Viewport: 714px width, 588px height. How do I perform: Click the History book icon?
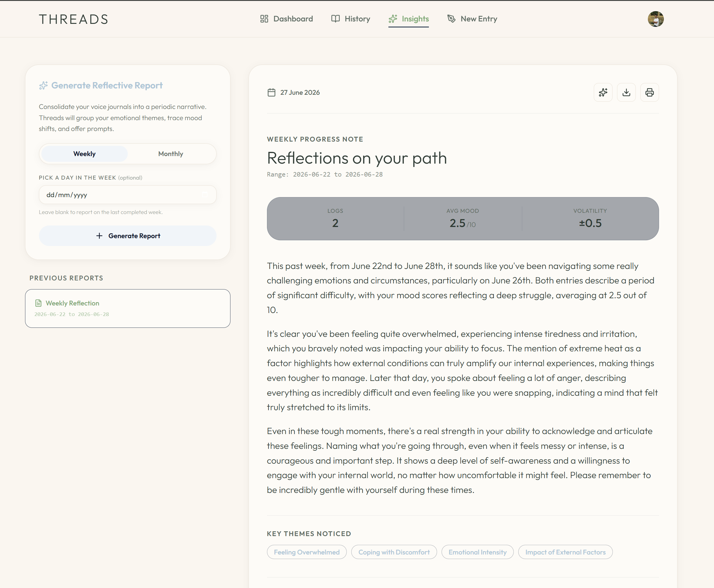(335, 19)
